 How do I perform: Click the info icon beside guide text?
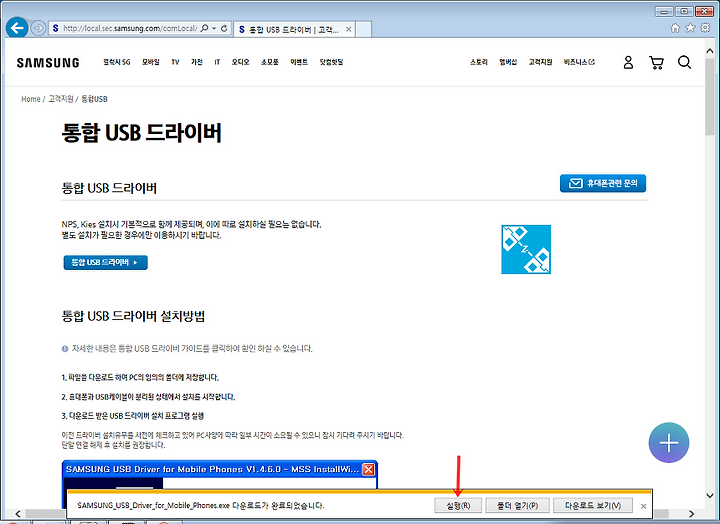pos(65,349)
